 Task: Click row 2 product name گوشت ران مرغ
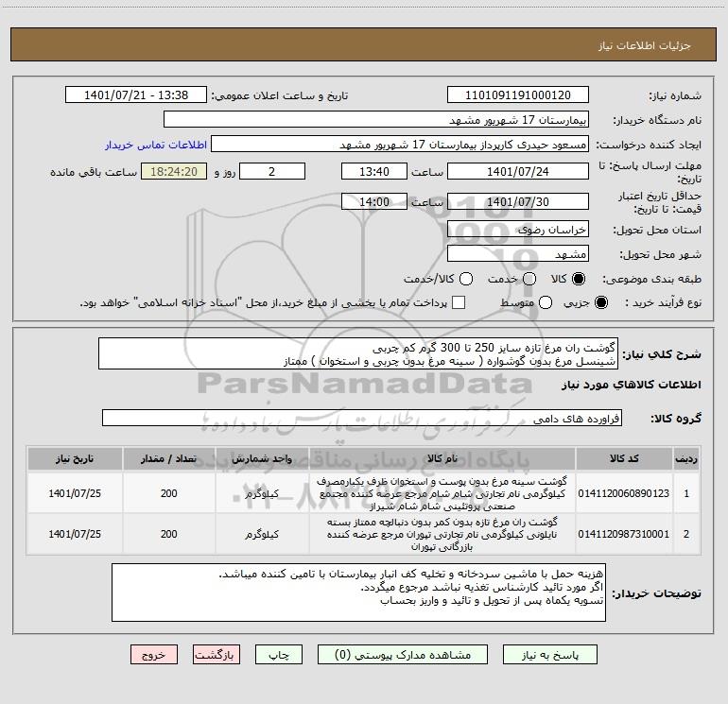(x=442, y=534)
